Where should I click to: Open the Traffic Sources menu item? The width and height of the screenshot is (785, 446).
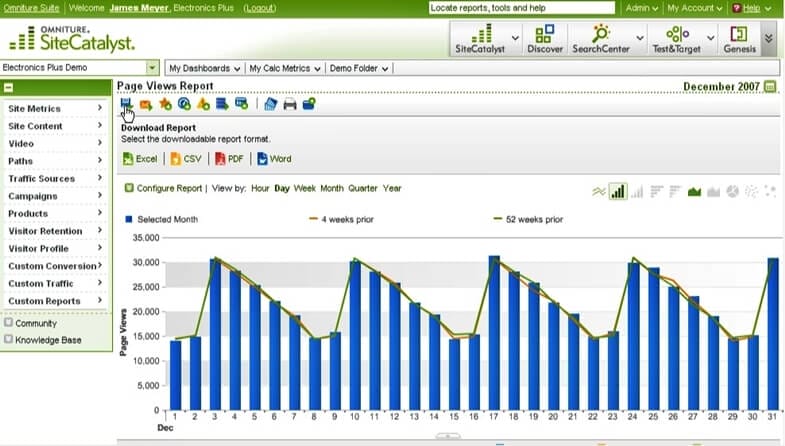[x=55, y=178]
